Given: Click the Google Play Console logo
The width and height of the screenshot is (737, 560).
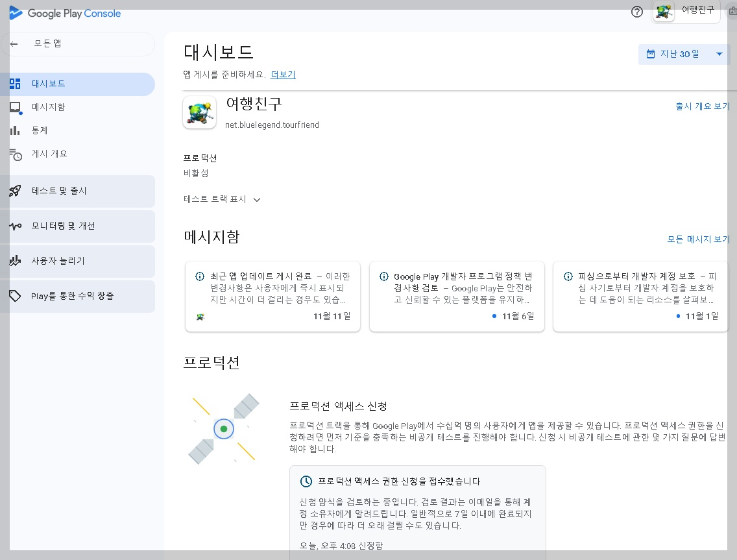Looking at the screenshot, I should pos(66,13).
